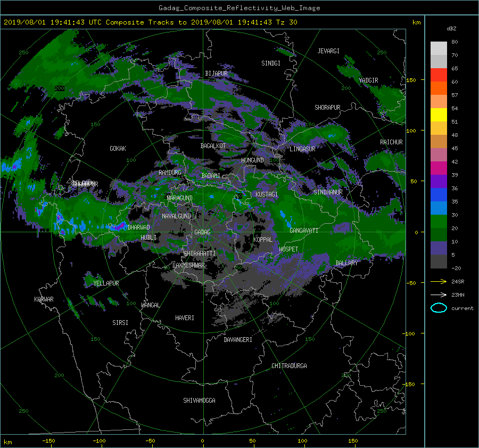Viewport: 479px width, 448px height.
Task: Click the 'KARWAR' city label
Action: tap(44, 299)
